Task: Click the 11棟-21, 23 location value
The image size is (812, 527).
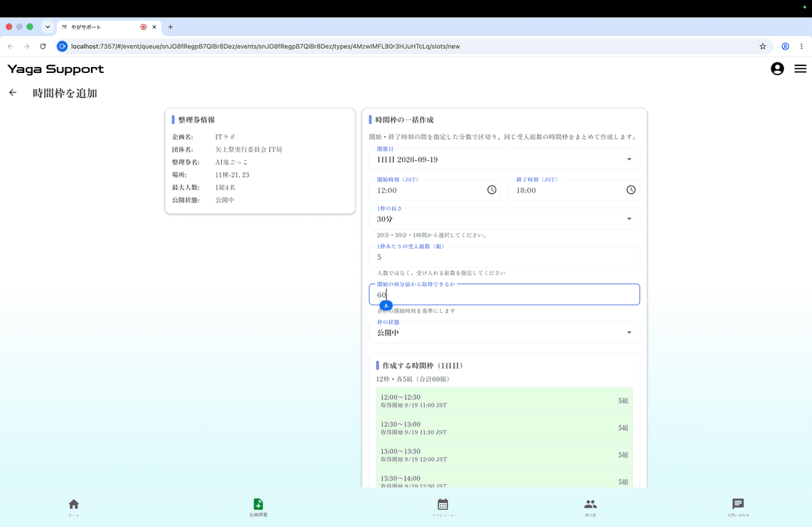Action: pos(232,174)
